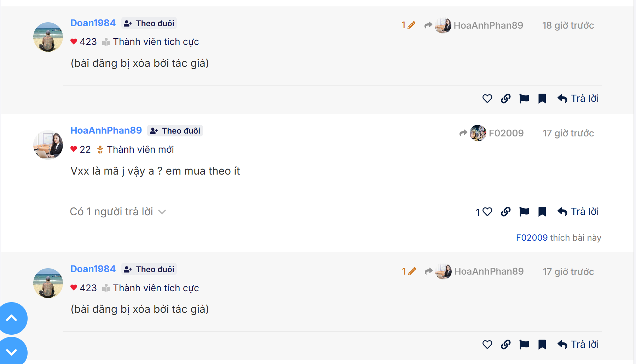
Task: Copy link icon on the bottom post
Action: (x=505, y=345)
